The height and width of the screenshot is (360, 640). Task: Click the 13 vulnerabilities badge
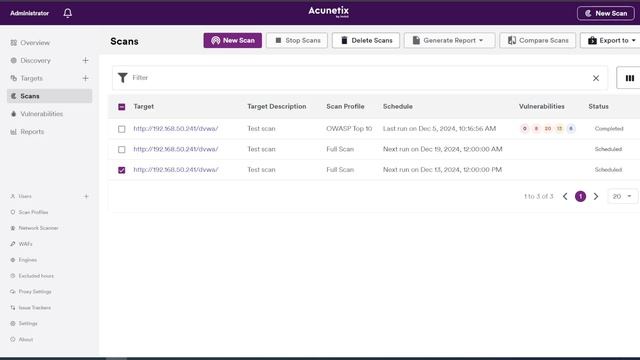point(559,129)
